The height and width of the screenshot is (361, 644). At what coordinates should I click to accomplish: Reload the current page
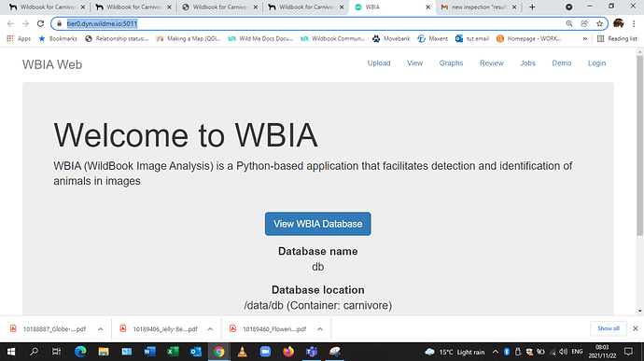pyautogui.click(x=40, y=24)
